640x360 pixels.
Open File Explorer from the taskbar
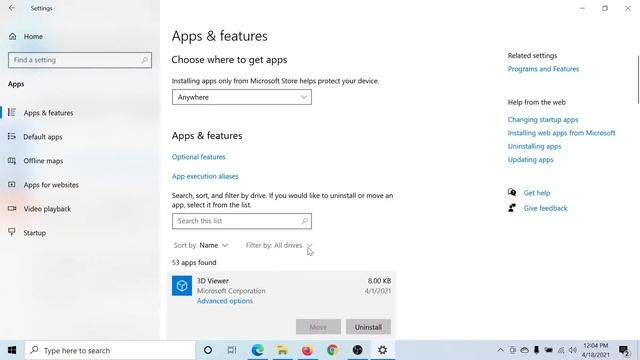tap(282, 350)
